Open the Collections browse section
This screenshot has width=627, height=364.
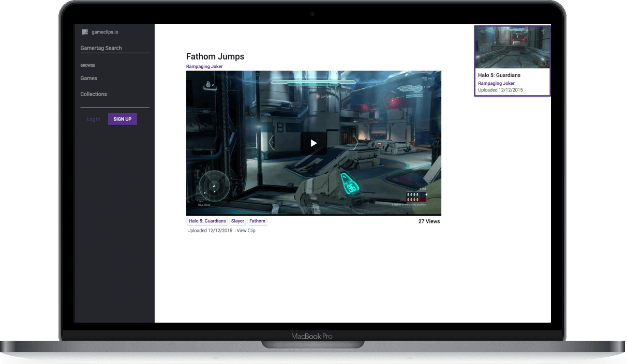(x=94, y=94)
